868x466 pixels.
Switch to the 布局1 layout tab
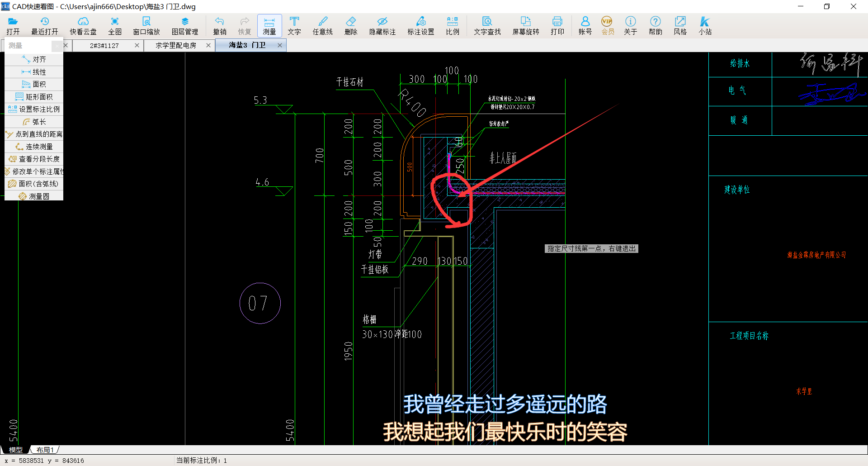(x=45, y=450)
